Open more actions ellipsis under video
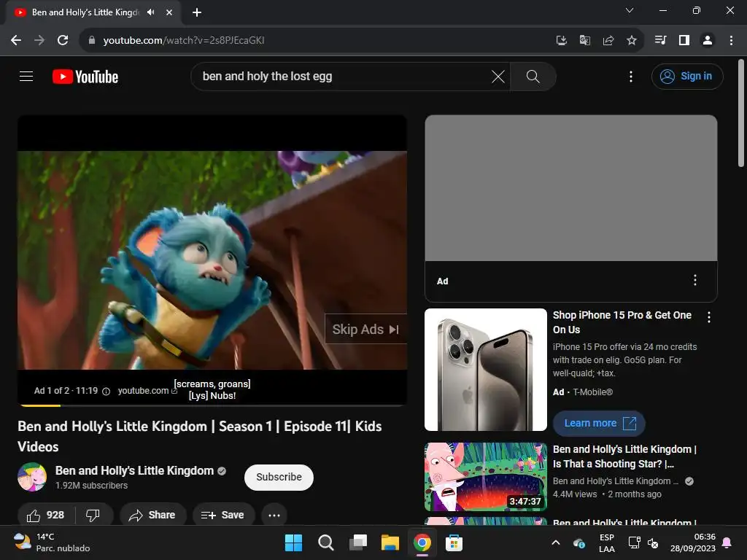This screenshot has width=747, height=560. point(274,516)
